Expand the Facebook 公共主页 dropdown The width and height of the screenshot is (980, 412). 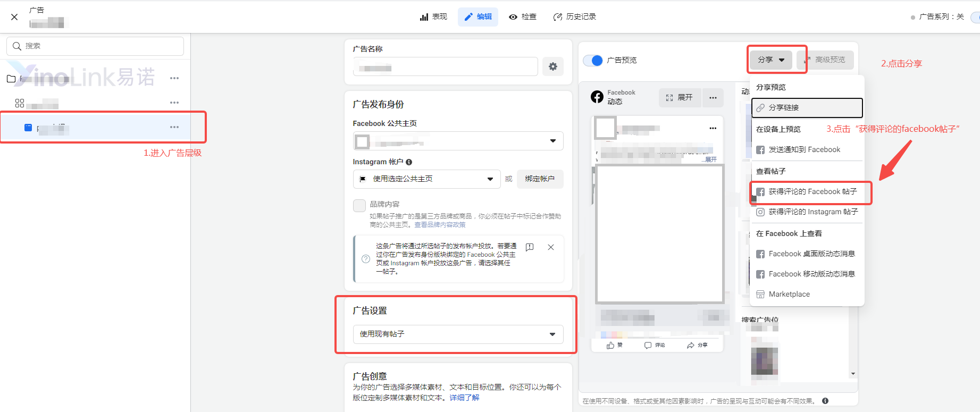(x=458, y=141)
